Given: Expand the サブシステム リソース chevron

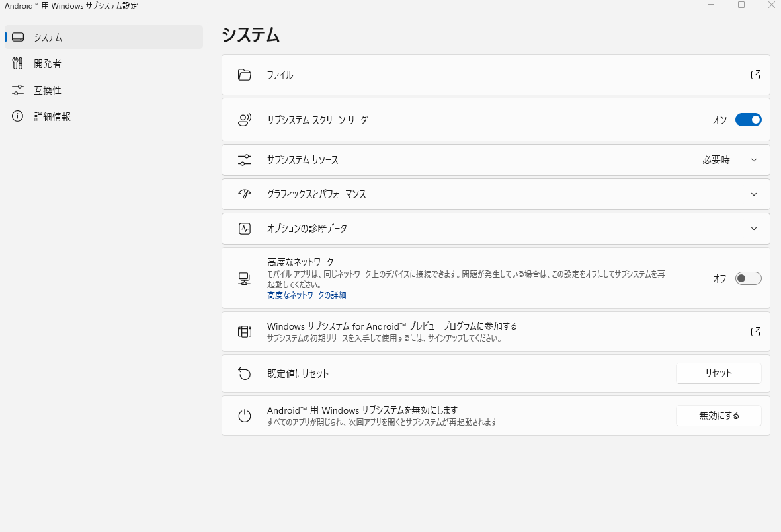Looking at the screenshot, I should tap(754, 160).
